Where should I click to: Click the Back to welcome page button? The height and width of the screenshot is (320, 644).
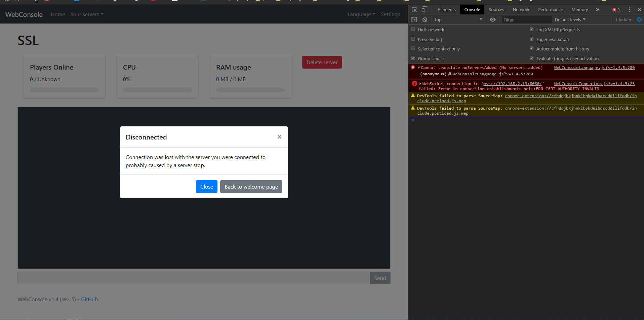coord(251,187)
